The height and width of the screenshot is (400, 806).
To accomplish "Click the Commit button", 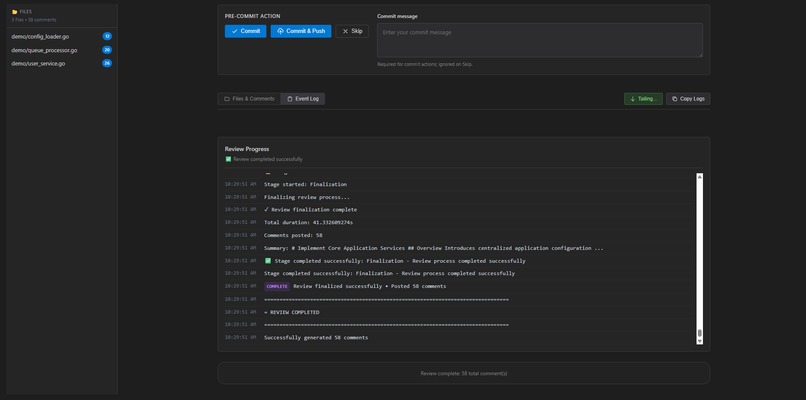I will point(245,31).
